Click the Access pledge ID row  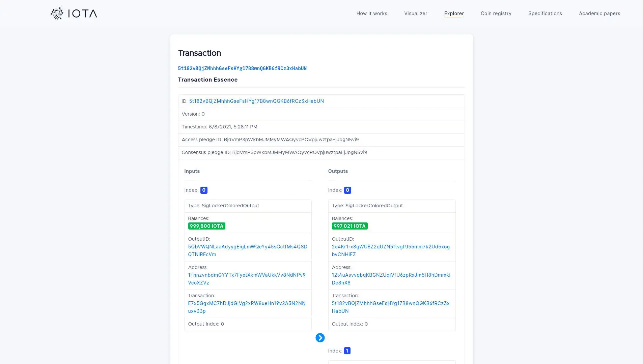pyautogui.click(x=321, y=140)
